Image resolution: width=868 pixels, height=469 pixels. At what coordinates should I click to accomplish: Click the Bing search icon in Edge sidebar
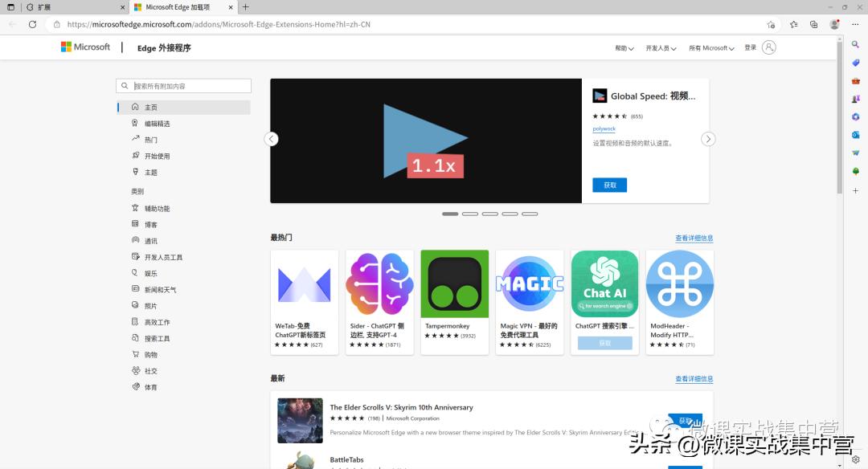[855, 45]
